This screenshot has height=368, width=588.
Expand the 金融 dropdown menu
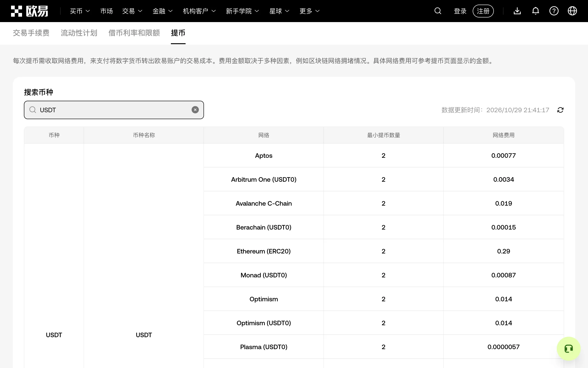(x=163, y=11)
